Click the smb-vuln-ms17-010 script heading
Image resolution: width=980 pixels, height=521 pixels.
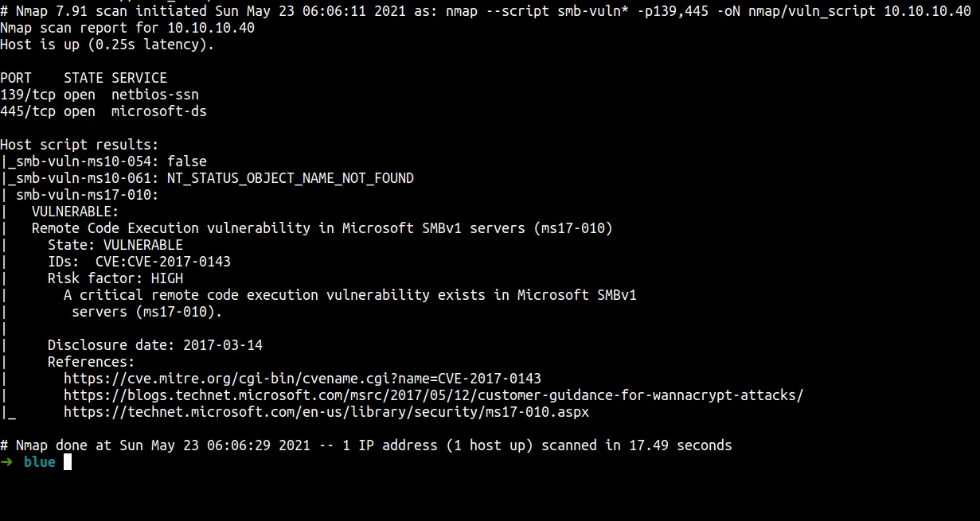88,195
